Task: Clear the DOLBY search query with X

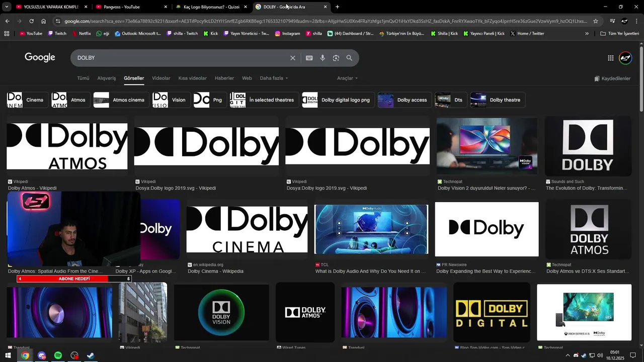Action: pos(293,58)
